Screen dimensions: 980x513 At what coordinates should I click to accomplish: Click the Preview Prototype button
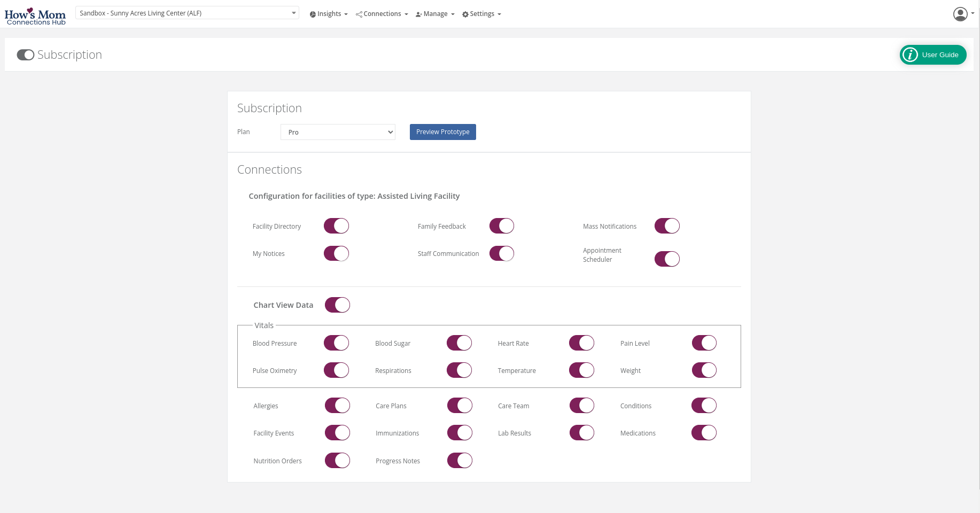coord(442,132)
